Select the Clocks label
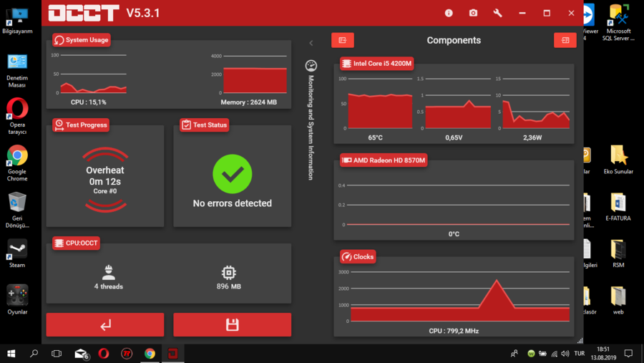 pyautogui.click(x=358, y=256)
